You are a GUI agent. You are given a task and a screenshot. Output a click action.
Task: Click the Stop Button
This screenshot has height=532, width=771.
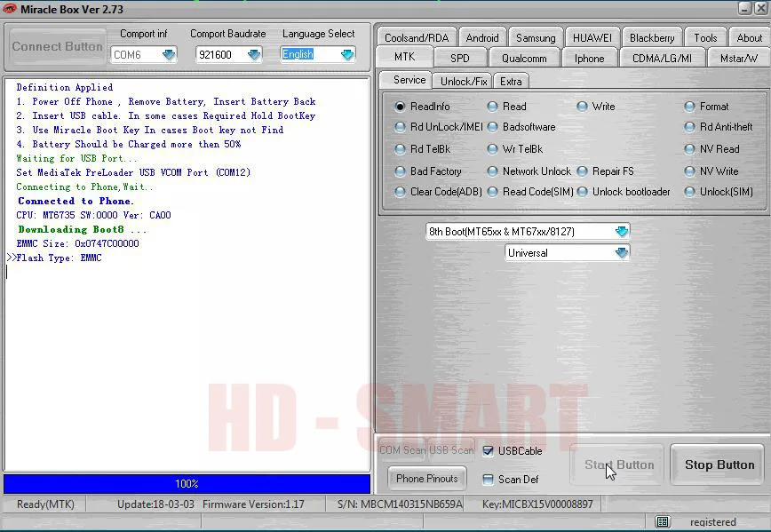coord(719,465)
